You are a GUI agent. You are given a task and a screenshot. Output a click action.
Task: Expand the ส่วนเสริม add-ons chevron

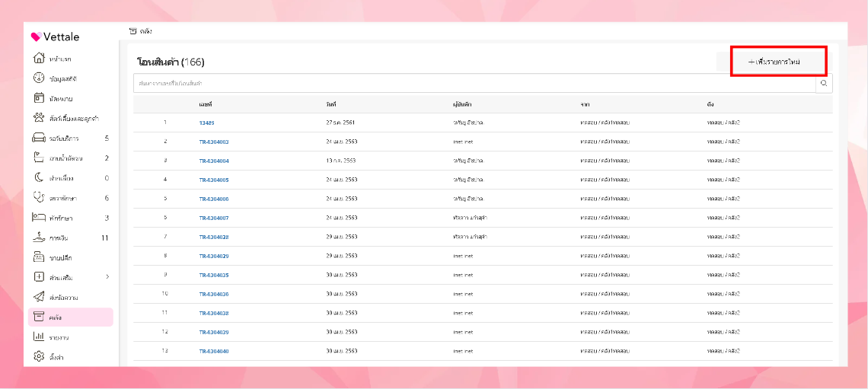click(x=107, y=277)
